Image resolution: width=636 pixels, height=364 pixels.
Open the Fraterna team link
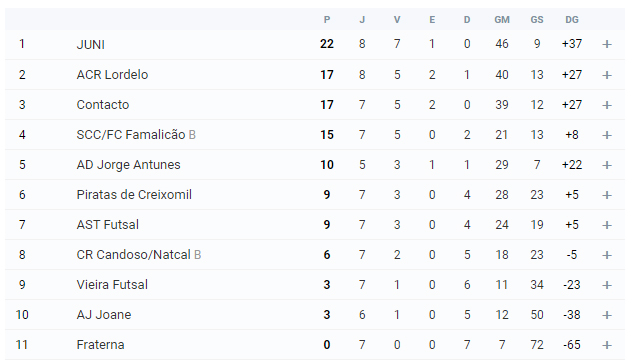tap(100, 345)
